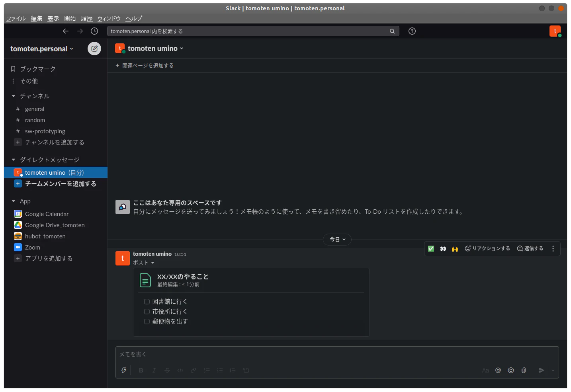571x392 pixels.
Task: Open tomoten umino conversation header dropdown
Action: (x=155, y=48)
